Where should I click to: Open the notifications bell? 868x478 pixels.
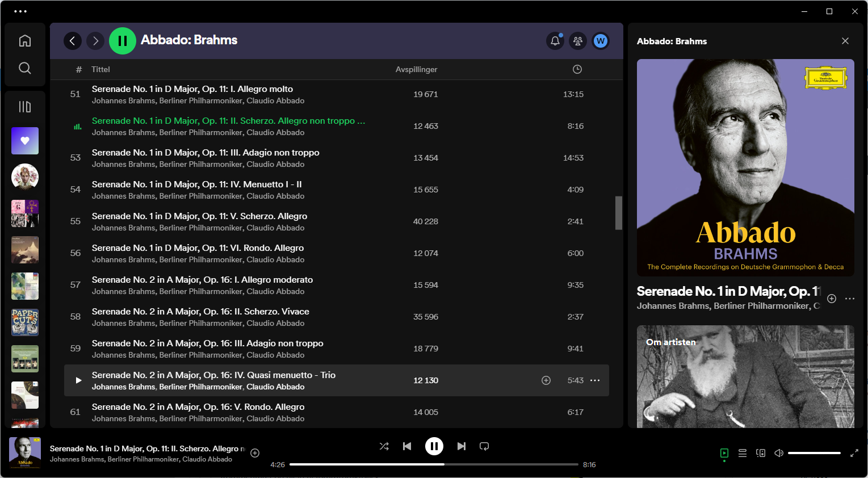coord(555,41)
